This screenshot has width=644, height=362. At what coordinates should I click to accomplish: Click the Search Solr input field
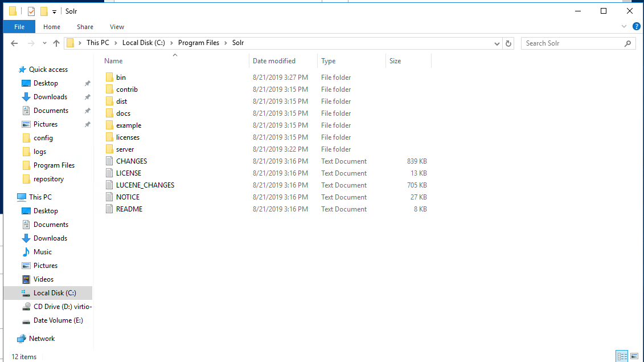572,43
